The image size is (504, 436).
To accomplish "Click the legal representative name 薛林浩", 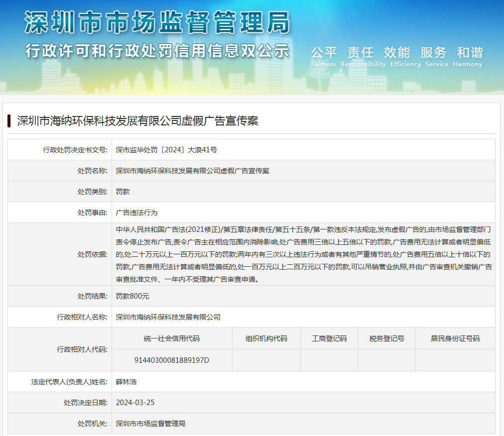I will (x=126, y=382).
